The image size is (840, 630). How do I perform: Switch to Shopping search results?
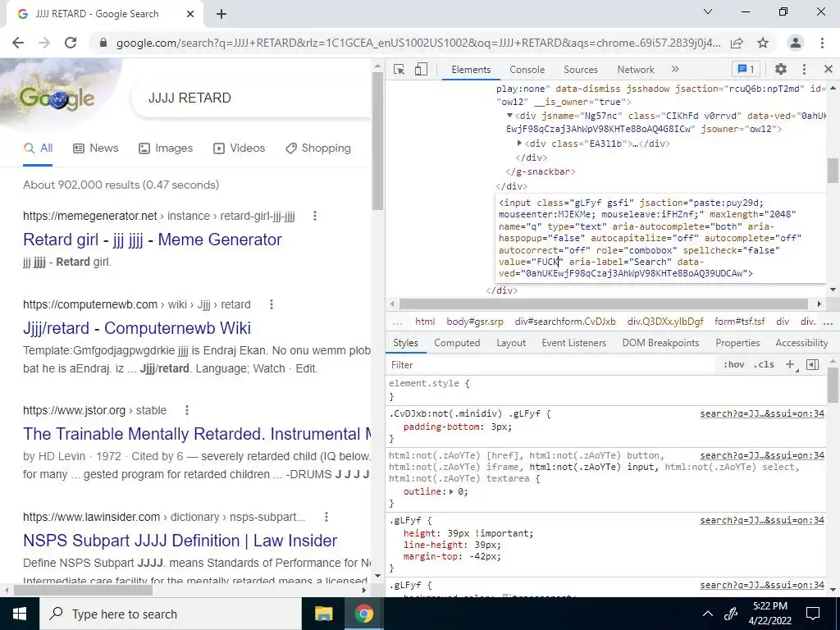317,148
